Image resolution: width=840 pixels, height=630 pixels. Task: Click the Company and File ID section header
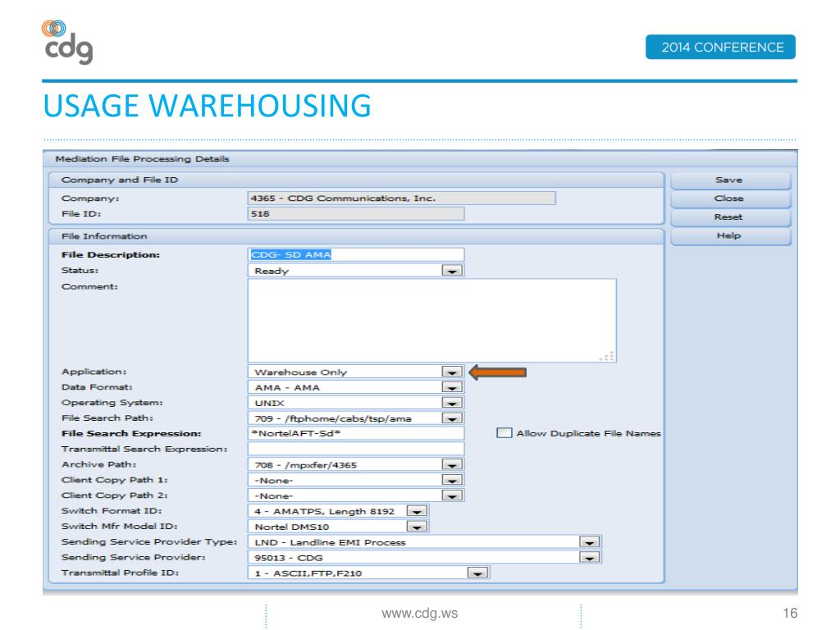[x=120, y=180]
